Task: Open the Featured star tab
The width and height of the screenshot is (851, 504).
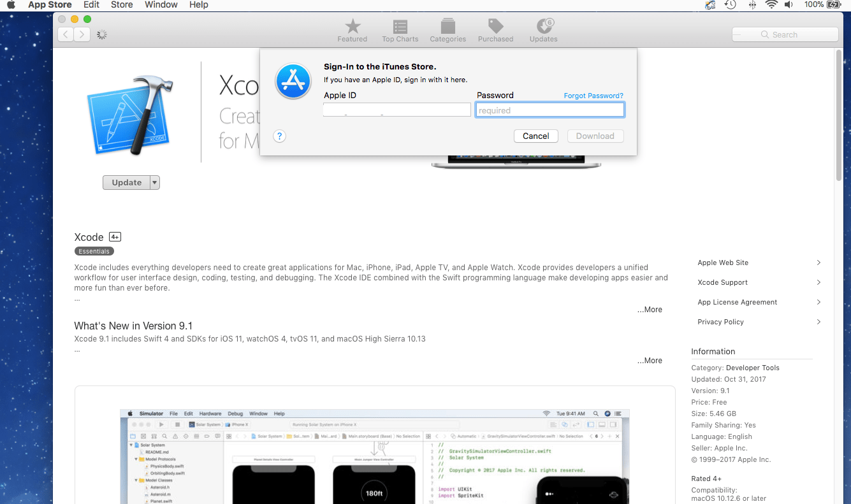Action: (x=353, y=30)
